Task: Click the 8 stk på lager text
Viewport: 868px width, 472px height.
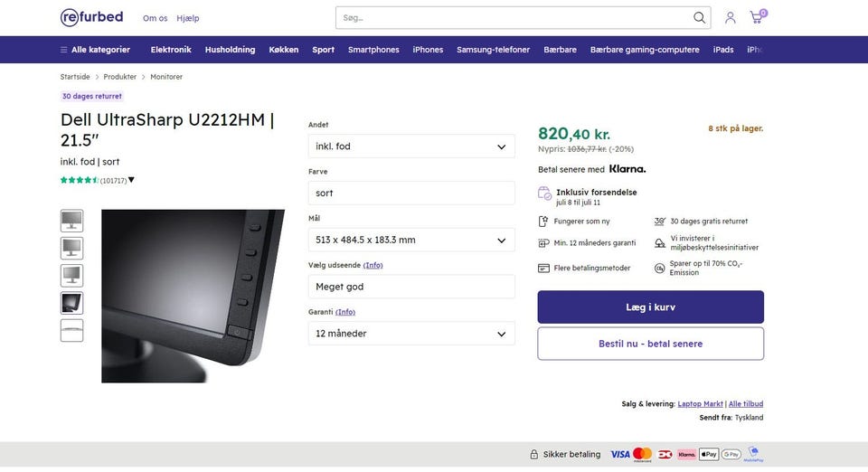Action: pyautogui.click(x=736, y=128)
